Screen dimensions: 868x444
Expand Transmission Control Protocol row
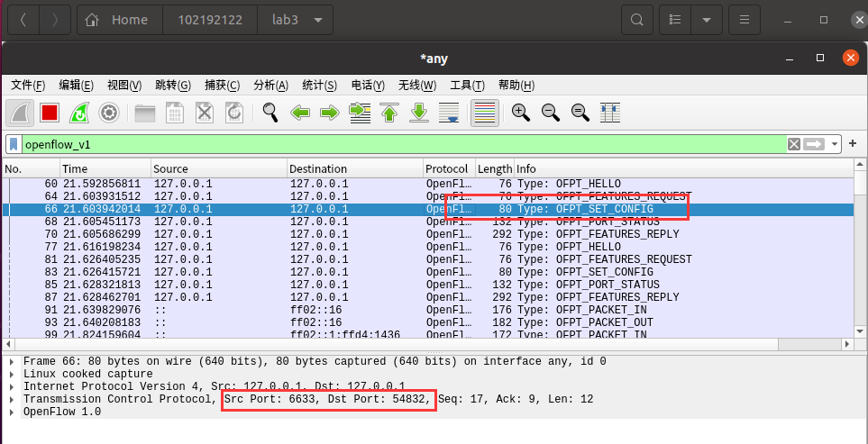13,399
